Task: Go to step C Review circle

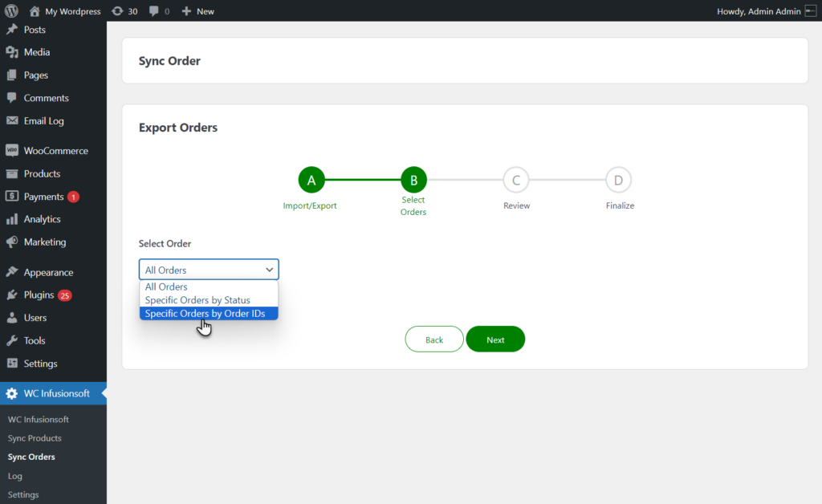Action: coord(516,181)
